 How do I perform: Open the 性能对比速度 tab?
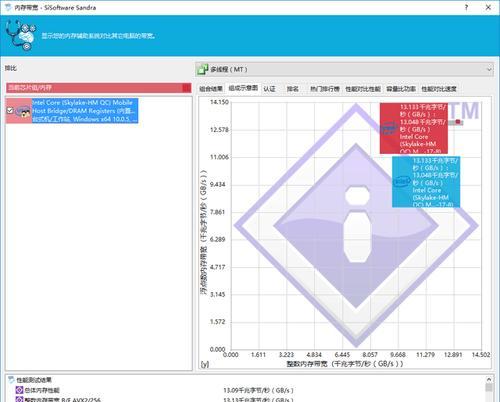439,89
